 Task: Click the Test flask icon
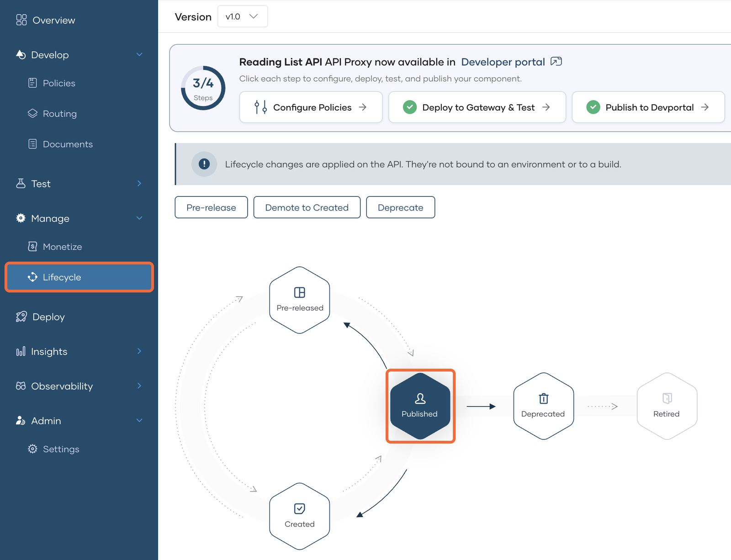point(21,184)
